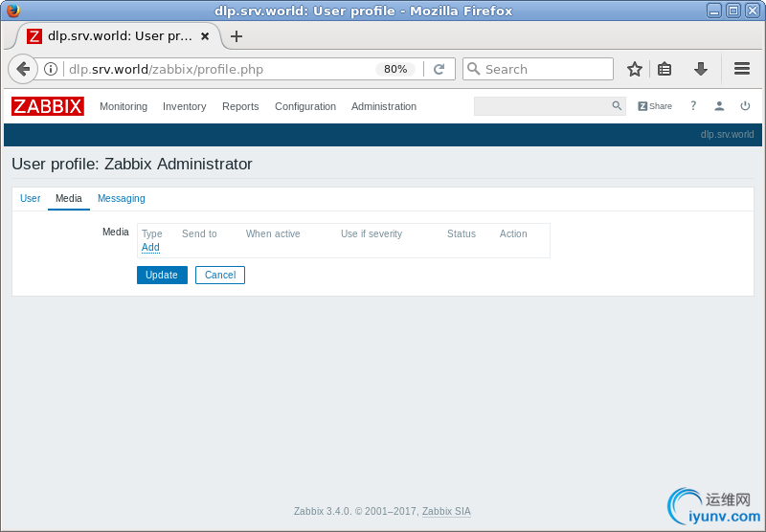The image size is (766, 532).
Task: Open the Zabbix SIA footer link
Action: [446, 511]
